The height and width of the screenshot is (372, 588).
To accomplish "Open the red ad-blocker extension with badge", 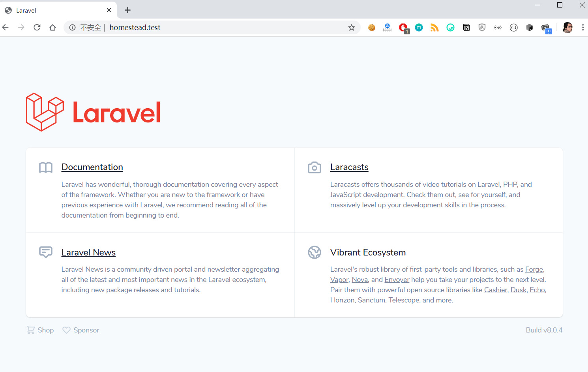I will pyautogui.click(x=403, y=28).
